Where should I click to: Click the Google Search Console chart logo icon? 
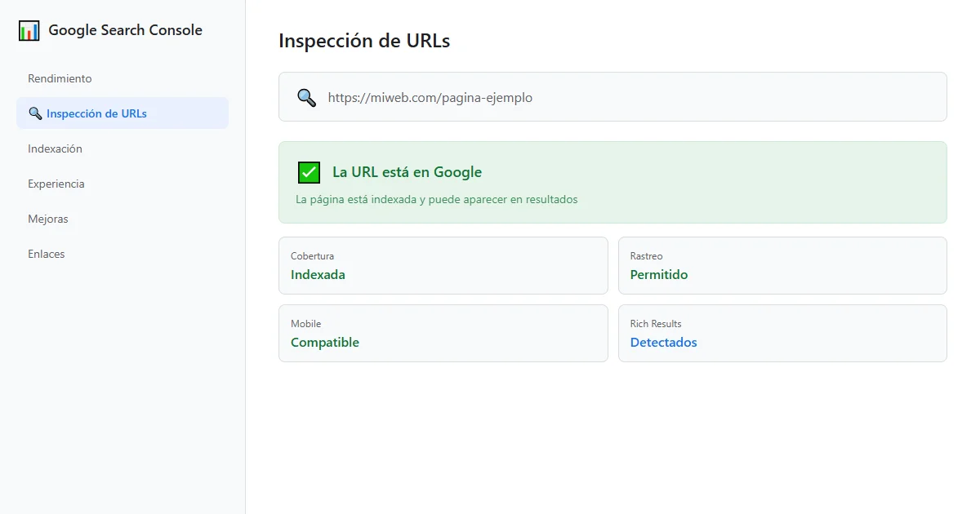click(29, 31)
